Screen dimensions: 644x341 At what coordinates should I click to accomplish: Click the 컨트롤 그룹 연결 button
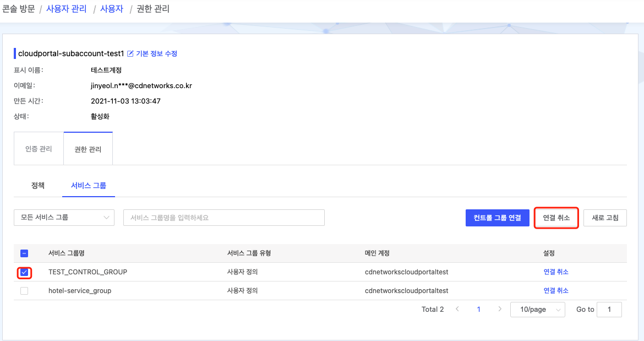click(497, 218)
